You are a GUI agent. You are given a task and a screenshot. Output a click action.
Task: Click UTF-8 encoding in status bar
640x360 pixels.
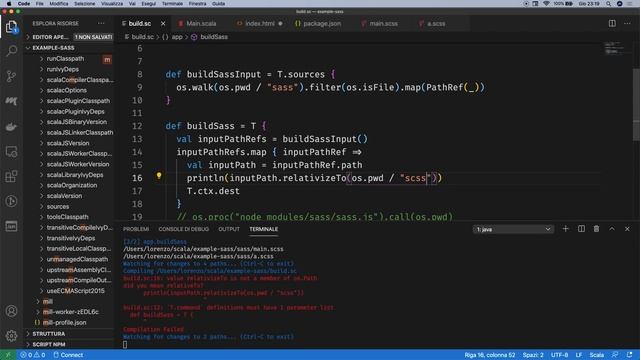(559, 355)
